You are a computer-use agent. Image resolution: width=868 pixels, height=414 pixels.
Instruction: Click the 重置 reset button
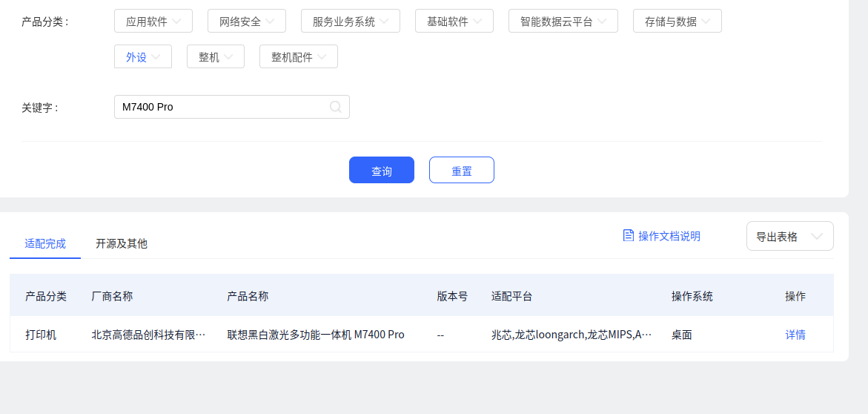462,171
